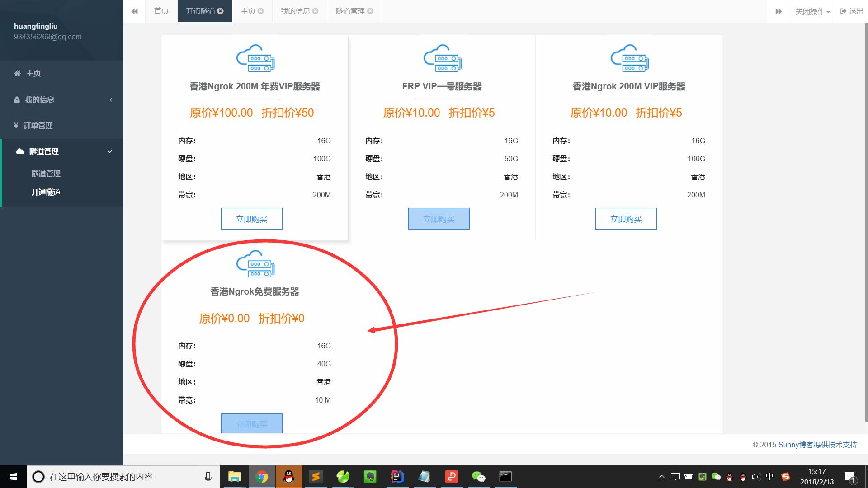Click 立即购买 on 香港Ngrok 200M 年费VIP服务器
This screenshot has height=488, width=868.
[x=251, y=219]
